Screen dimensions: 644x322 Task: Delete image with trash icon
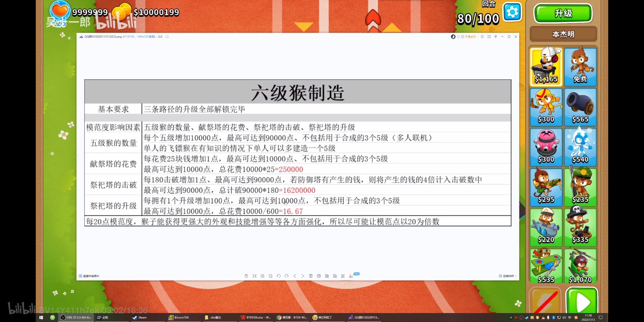pos(311,276)
